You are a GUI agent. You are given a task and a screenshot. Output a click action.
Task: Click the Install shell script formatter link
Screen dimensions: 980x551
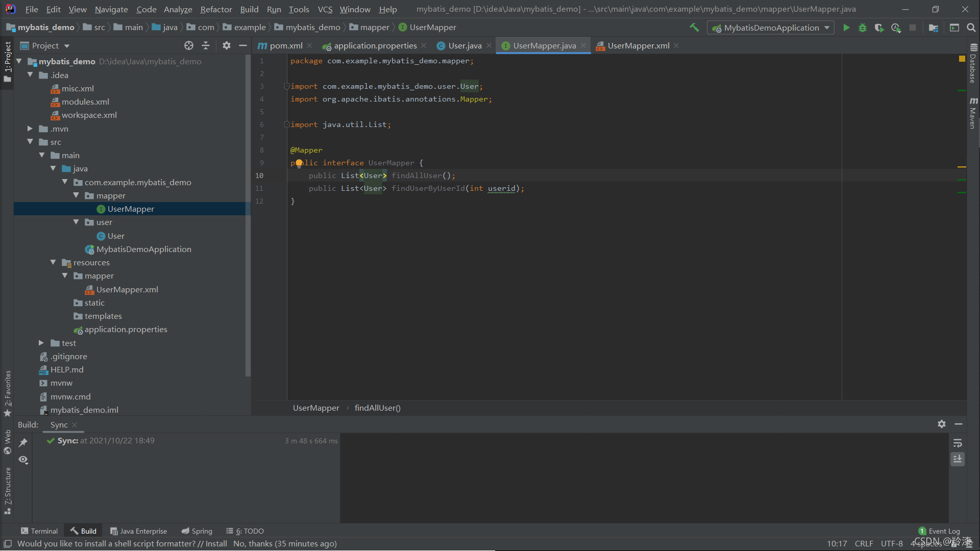pyautogui.click(x=216, y=543)
